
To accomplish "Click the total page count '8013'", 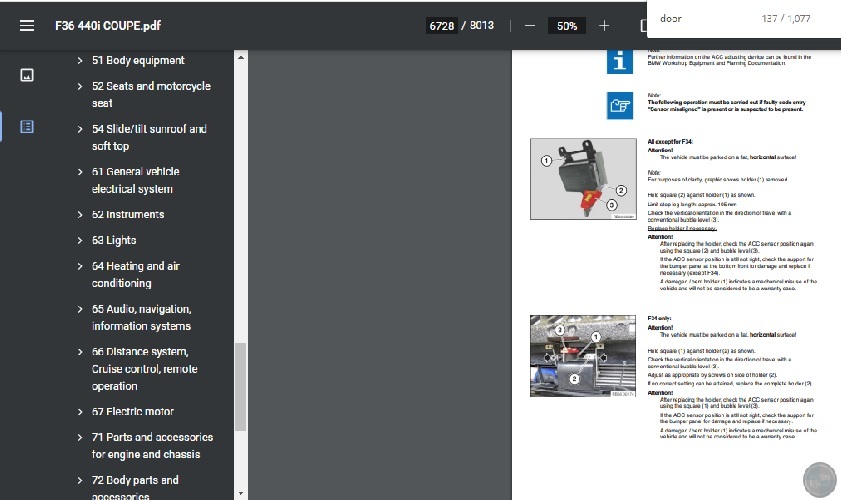I will coord(482,25).
